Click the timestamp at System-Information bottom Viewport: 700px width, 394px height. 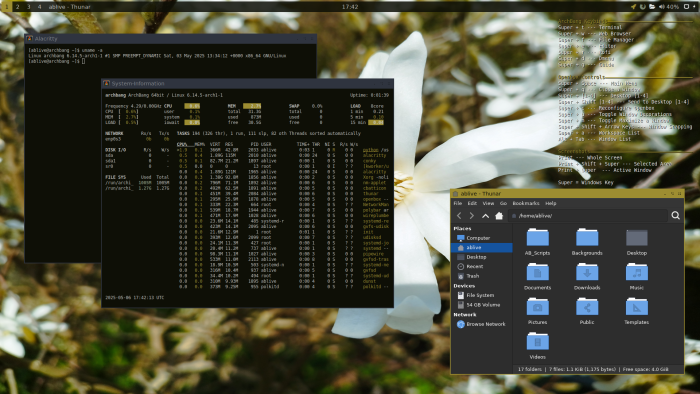click(134, 298)
